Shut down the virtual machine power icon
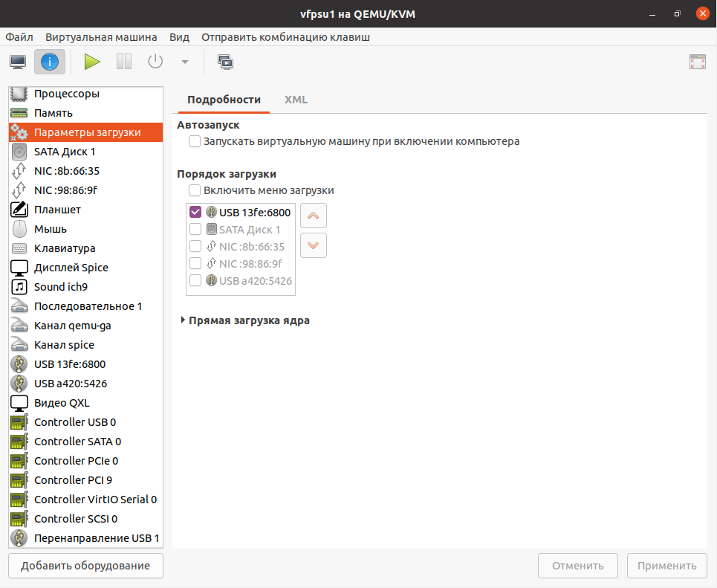717x588 pixels. coord(155,62)
